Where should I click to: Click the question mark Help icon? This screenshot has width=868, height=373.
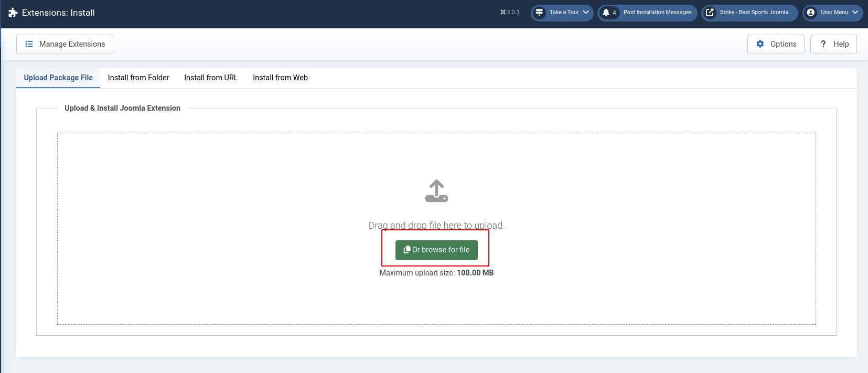point(823,44)
